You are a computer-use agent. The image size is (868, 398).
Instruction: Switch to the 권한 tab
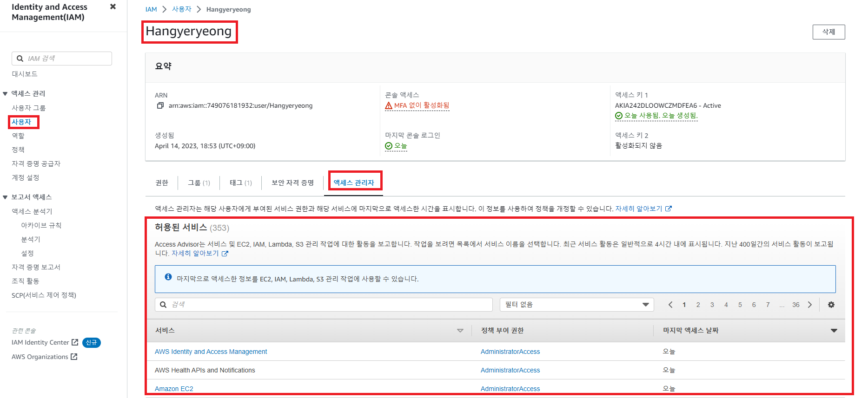click(x=162, y=183)
